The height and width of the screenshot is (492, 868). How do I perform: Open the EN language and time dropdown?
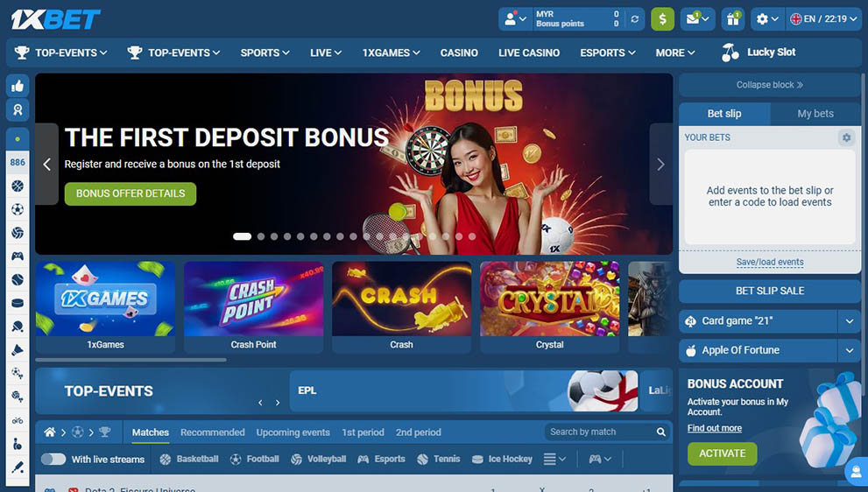point(823,19)
